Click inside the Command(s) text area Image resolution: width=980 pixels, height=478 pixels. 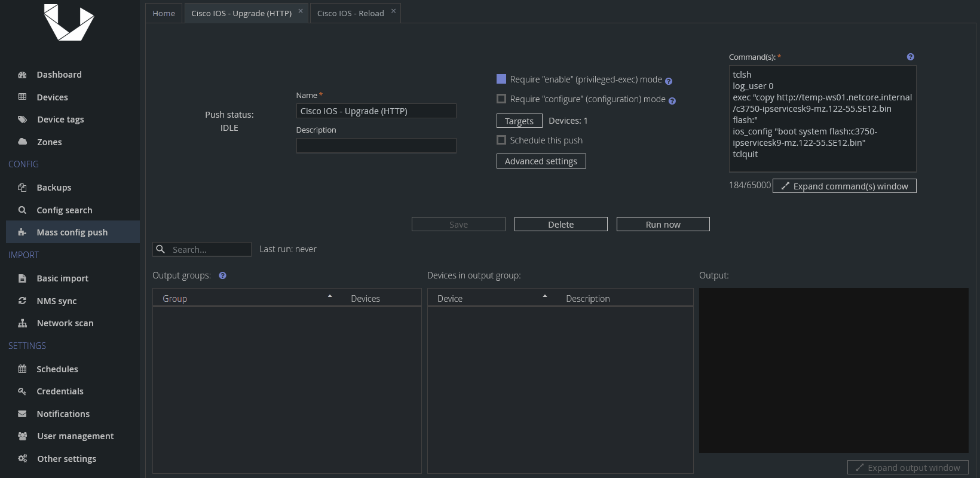point(822,119)
